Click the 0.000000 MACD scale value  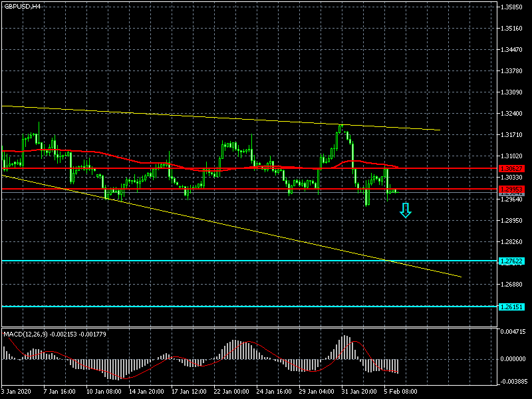point(513,359)
